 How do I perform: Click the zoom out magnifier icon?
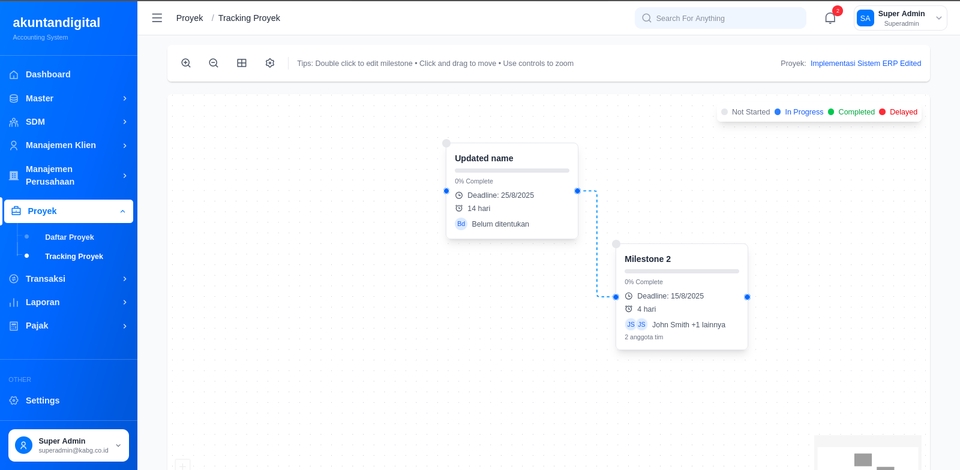pos(214,63)
